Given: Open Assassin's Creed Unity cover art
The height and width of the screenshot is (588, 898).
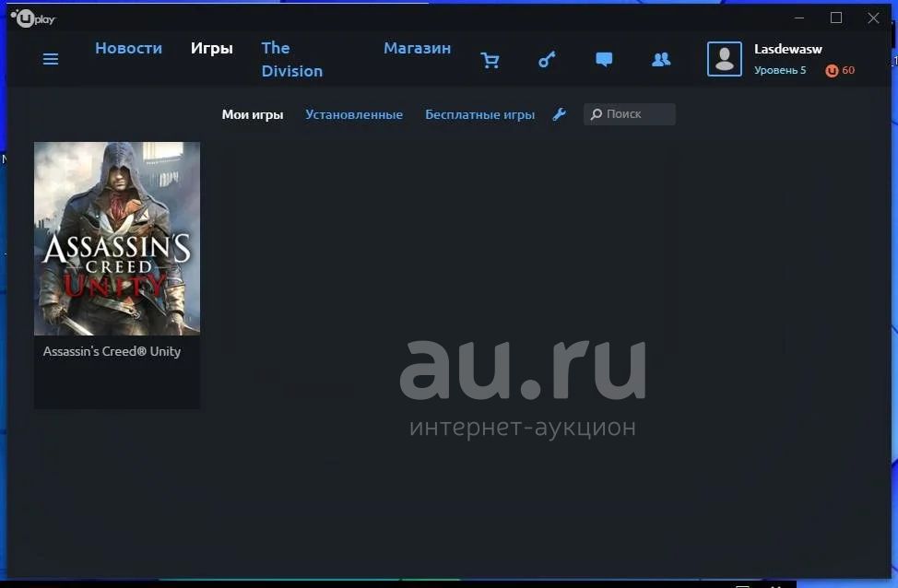Looking at the screenshot, I should pos(117,238).
